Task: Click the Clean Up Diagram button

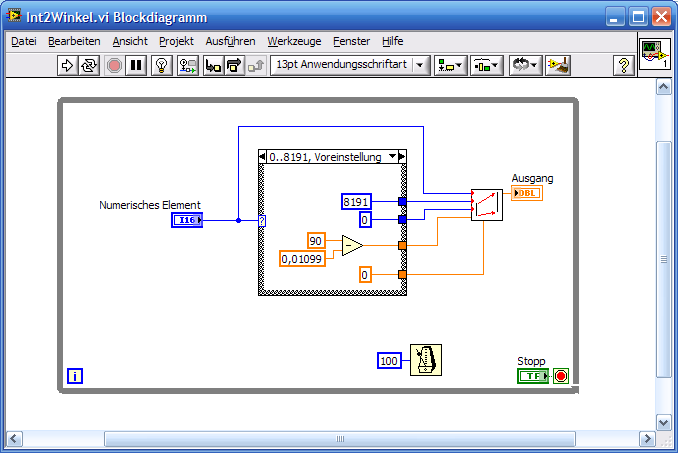Action: (x=558, y=66)
